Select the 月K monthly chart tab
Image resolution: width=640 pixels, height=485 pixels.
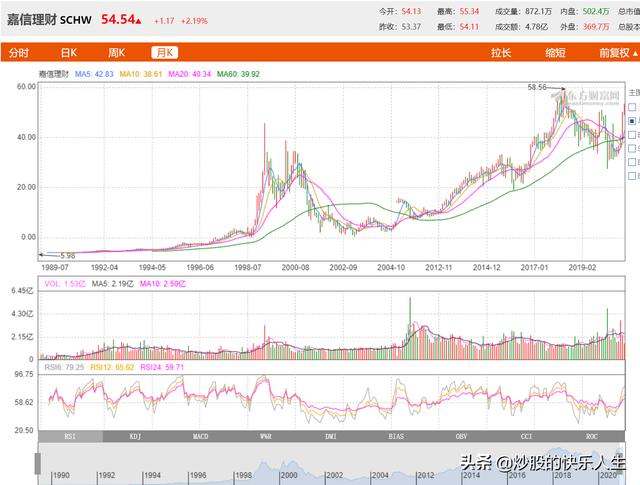tap(164, 53)
